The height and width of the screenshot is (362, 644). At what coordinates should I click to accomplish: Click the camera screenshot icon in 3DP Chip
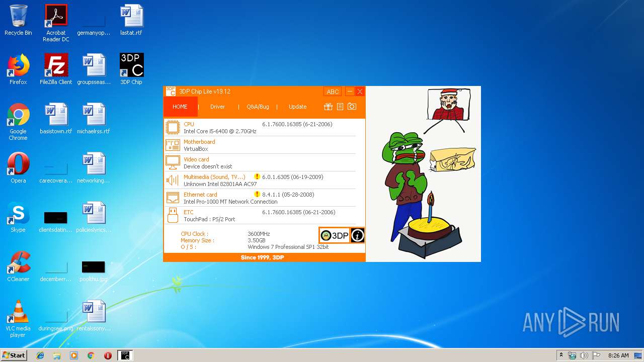coord(352,107)
